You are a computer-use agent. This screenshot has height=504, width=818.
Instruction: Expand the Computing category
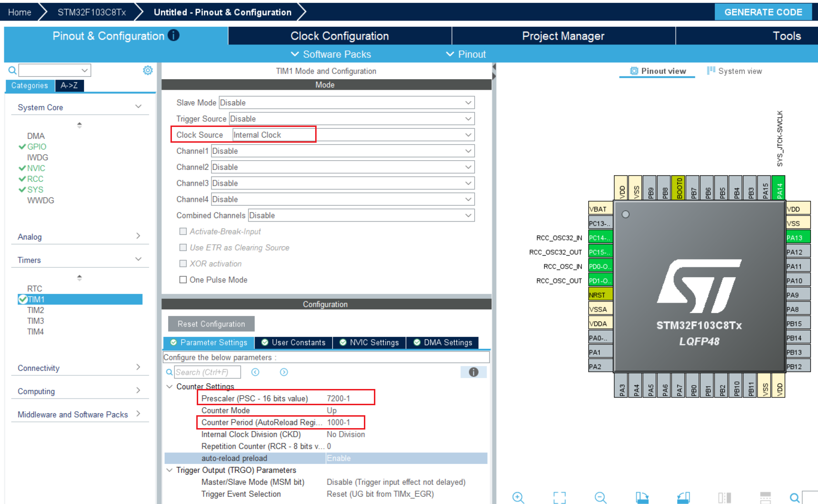click(80, 391)
